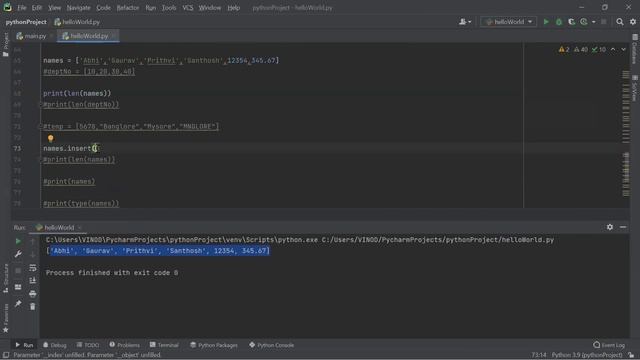Viewport: 640px width, 360px height.
Task: Run with coverage icon in toolbar
Action: [x=571, y=22]
